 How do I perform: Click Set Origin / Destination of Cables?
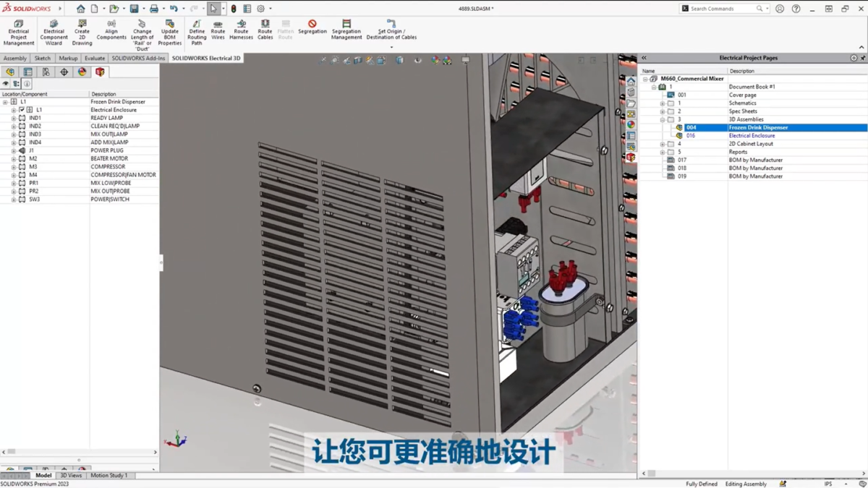tap(391, 30)
